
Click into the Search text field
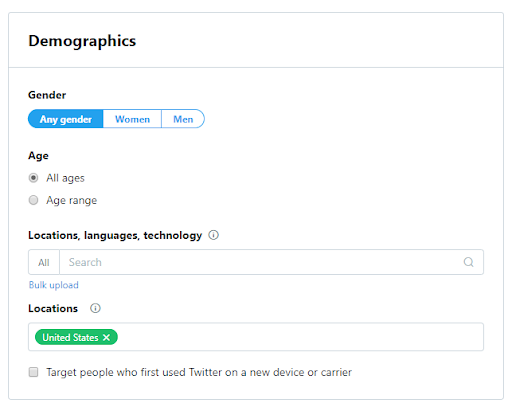(x=260, y=262)
